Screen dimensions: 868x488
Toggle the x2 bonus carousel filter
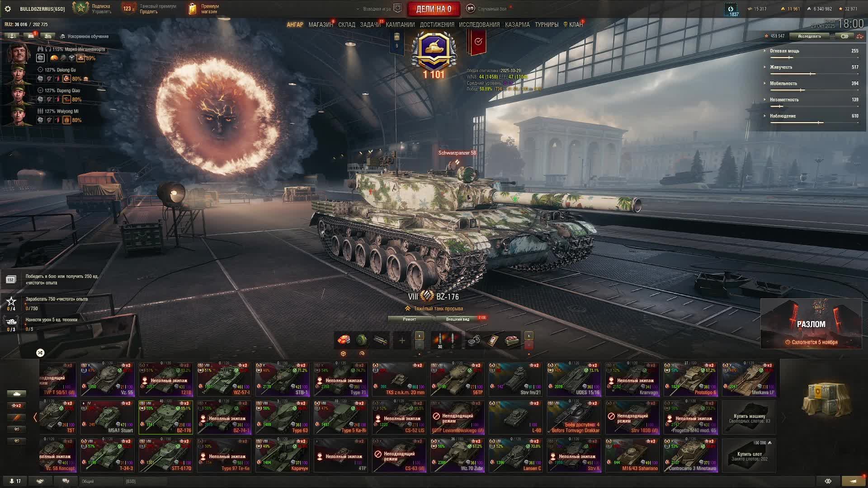17,405
